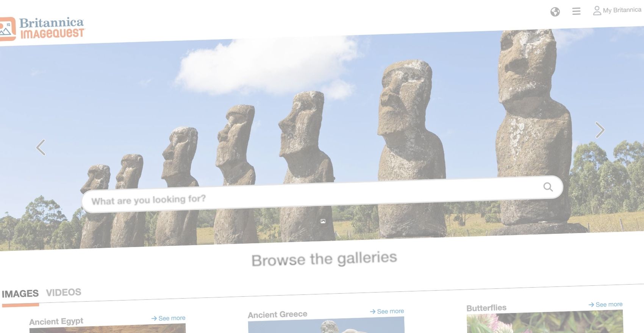The height and width of the screenshot is (333, 644).
Task: Click the magnifying glass search icon
Action: coord(548,187)
